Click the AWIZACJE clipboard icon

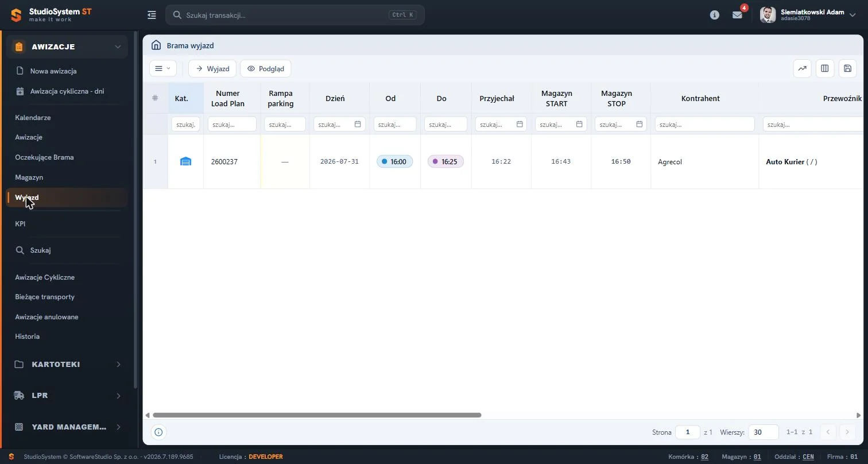click(x=19, y=47)
